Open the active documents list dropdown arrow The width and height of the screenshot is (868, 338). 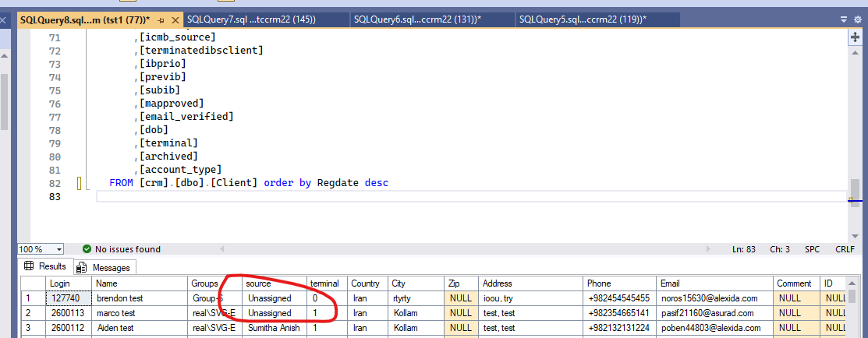coord(845,19)
